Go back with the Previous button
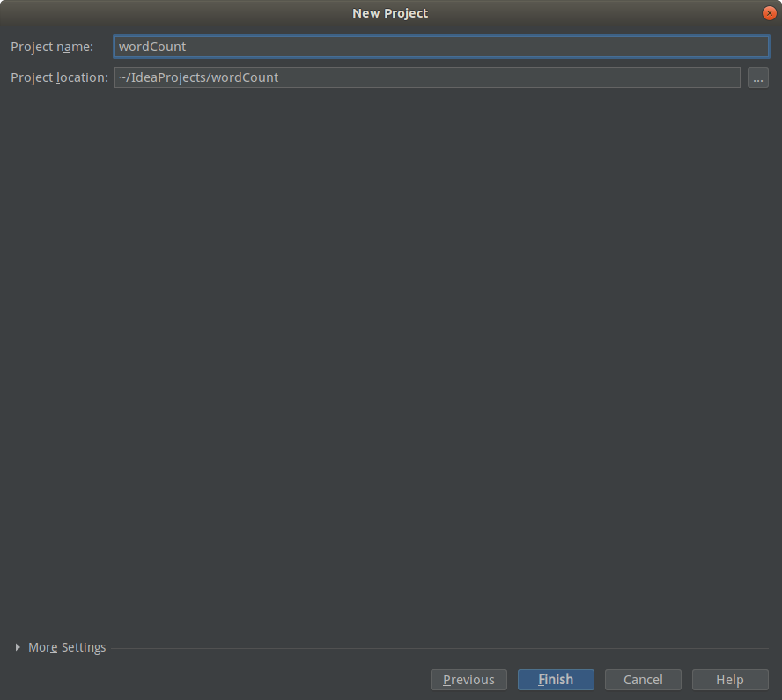The height and width of the screenshot is (700, 782). 468,680
